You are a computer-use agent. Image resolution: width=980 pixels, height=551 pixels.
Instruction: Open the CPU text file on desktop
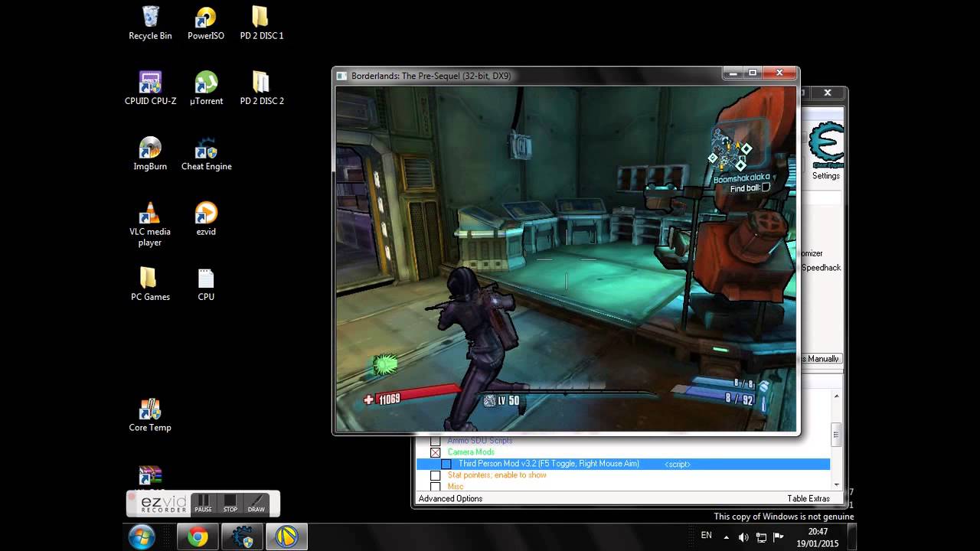tap(206, 283)
